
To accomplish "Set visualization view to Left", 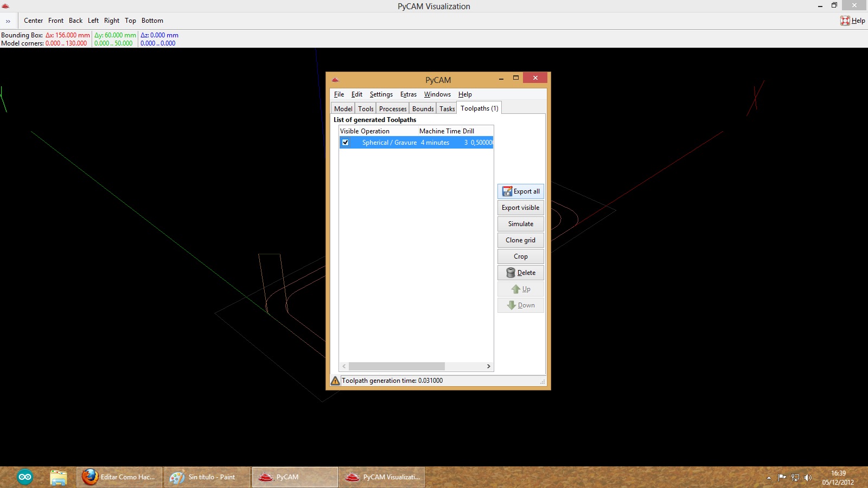I will (93, 21).
